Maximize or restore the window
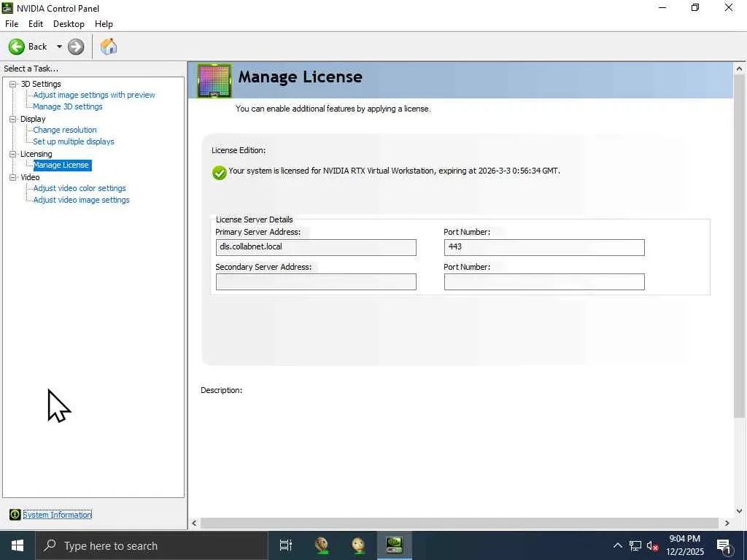This screenshot has width=747, height=560. (x=695, y=7)
